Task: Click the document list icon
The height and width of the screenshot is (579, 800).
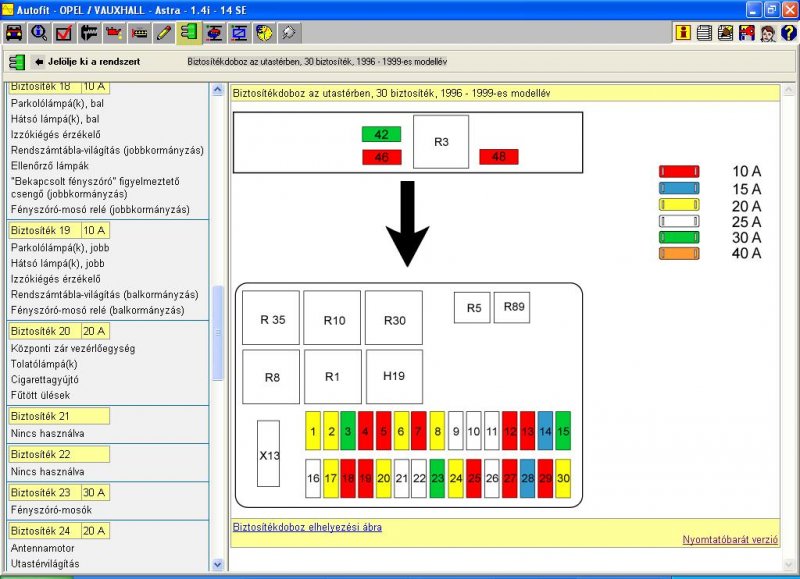Action: tap(705, 33)
